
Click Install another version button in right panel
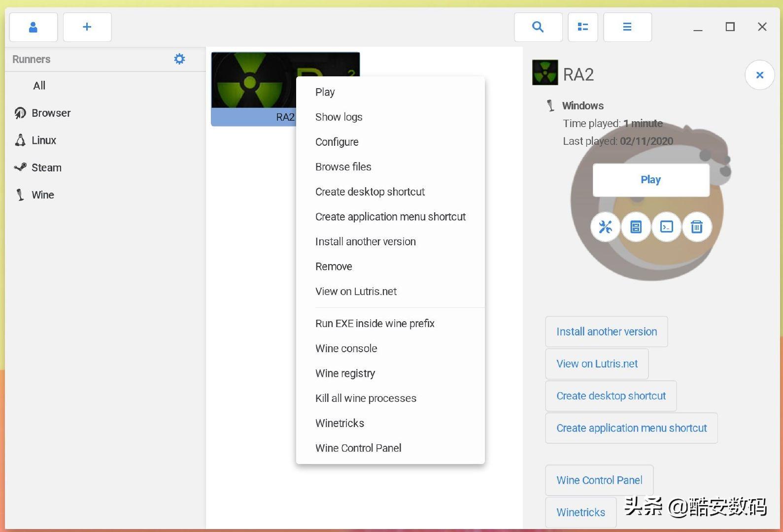[x=607, y=332]
